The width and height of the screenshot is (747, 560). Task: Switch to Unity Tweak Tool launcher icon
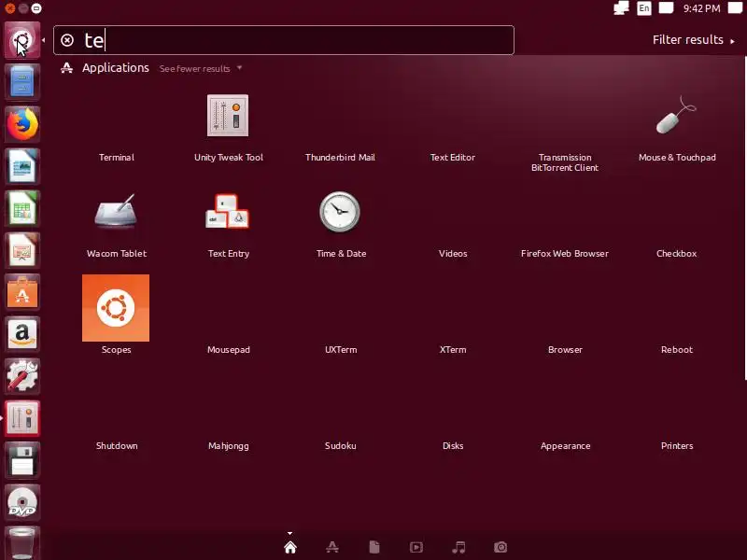pyautogui.click(x=22, y=418)
